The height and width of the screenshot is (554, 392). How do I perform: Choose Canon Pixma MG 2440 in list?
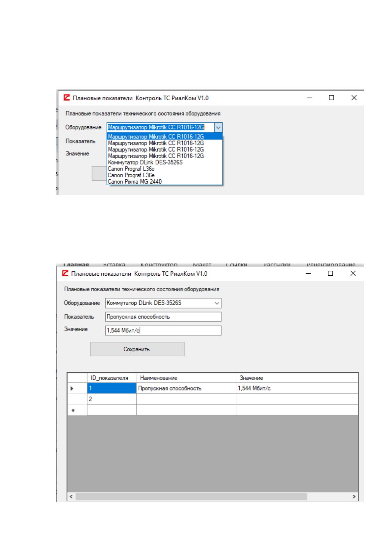(135, 182)
